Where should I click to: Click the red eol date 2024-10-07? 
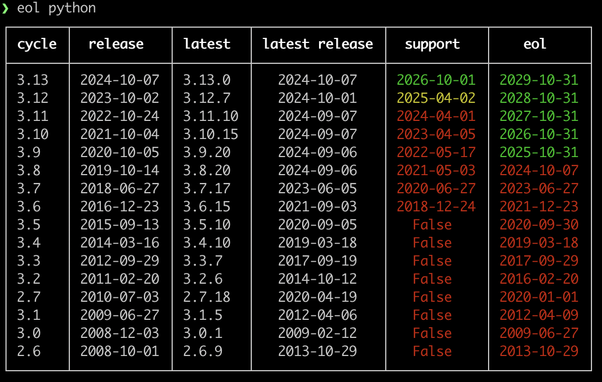539,170
